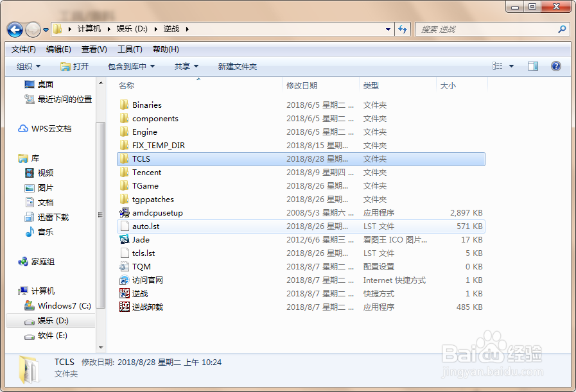The width and height of the screenshot is (576, 392).
Task: Open the 查看(V) menu
Action: pyautogui.click(x=94, y=49)
